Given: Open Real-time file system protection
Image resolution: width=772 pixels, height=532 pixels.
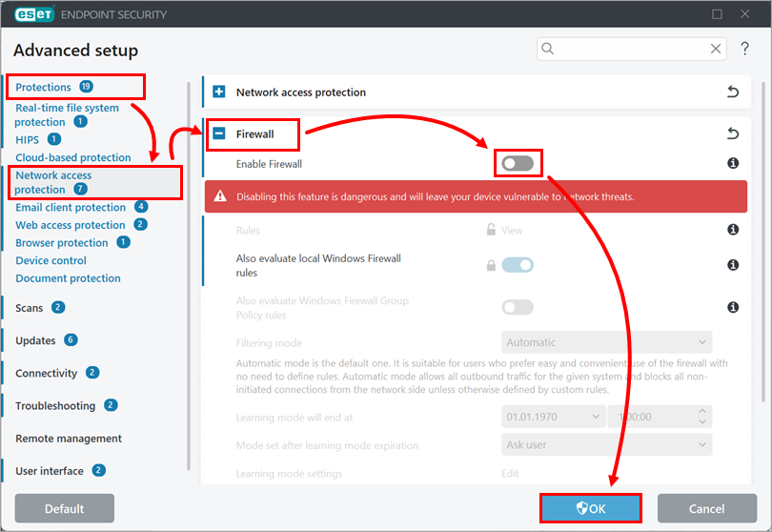Looking at the screenshot, I should [x=67, y=114].
